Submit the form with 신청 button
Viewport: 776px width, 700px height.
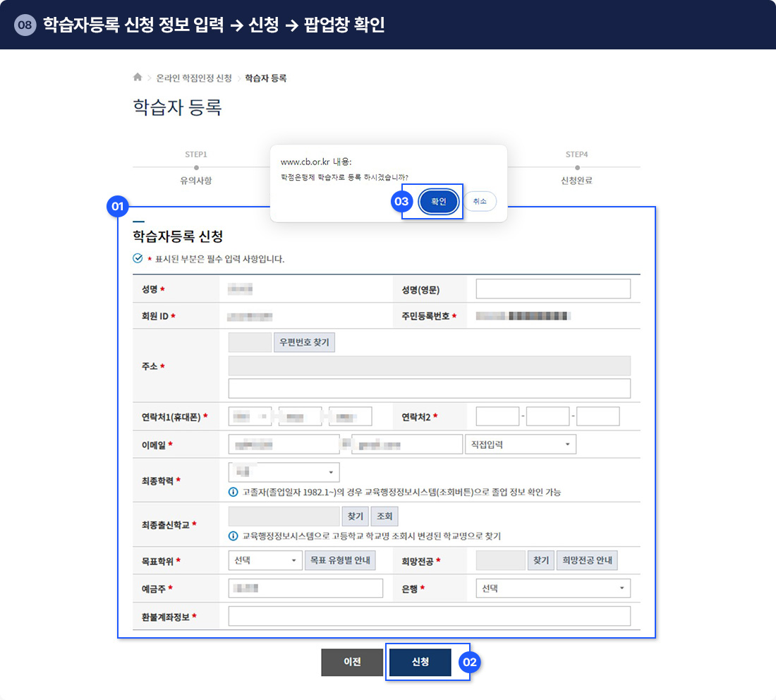[420, 662]
